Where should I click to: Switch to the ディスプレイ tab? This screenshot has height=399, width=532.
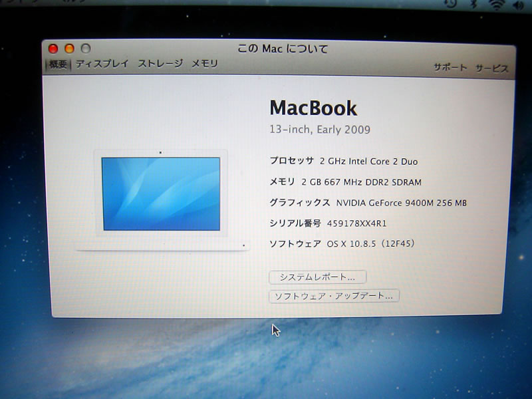[102, 63]
